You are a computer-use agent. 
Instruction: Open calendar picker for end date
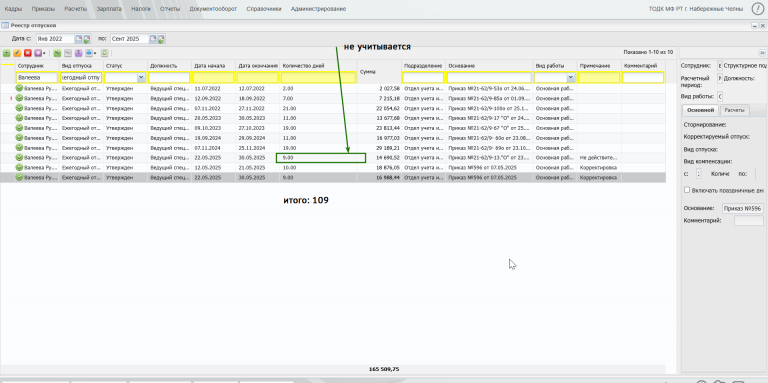coord(153,39)
